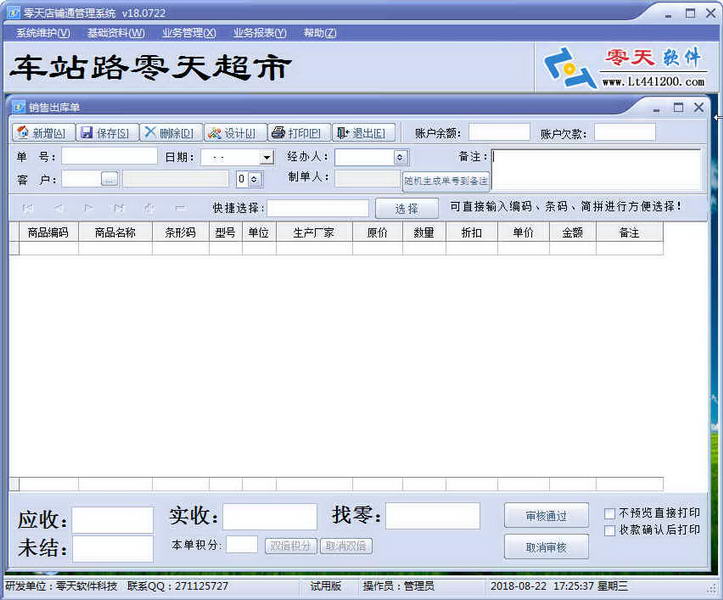Click the 商品编码 column header

click(x=48, y=232)
